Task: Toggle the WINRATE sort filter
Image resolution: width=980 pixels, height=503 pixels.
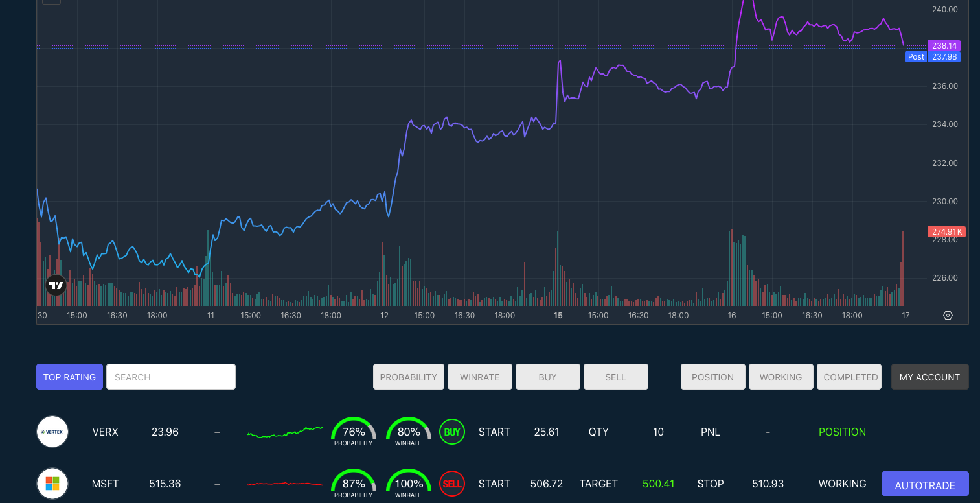Action: pyautogui.click(x=480, y=377)
